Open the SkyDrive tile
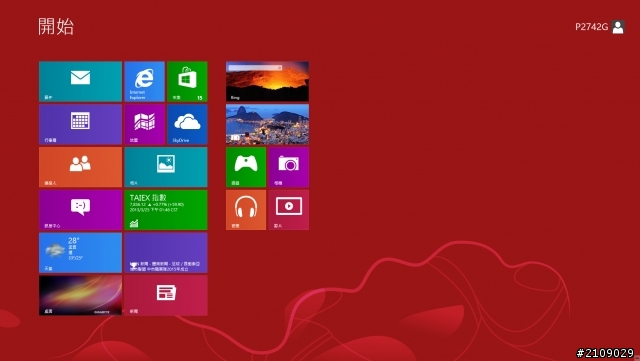 pos(187,124)
